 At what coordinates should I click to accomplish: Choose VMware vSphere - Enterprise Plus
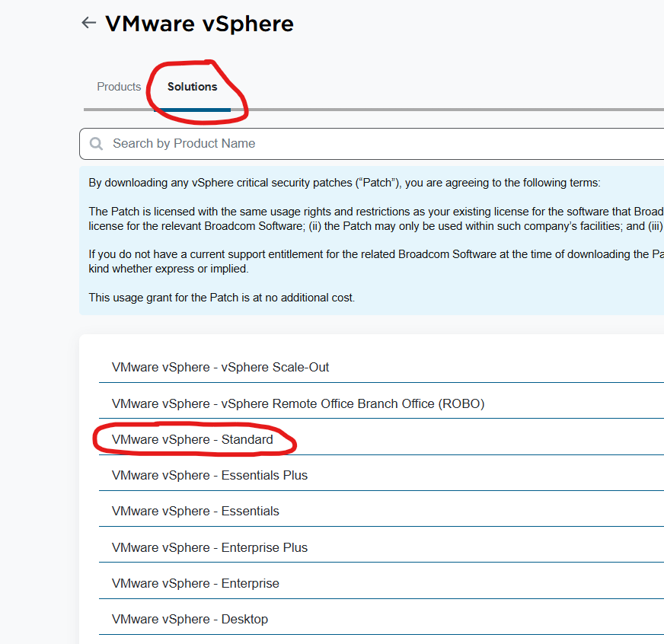209,547
